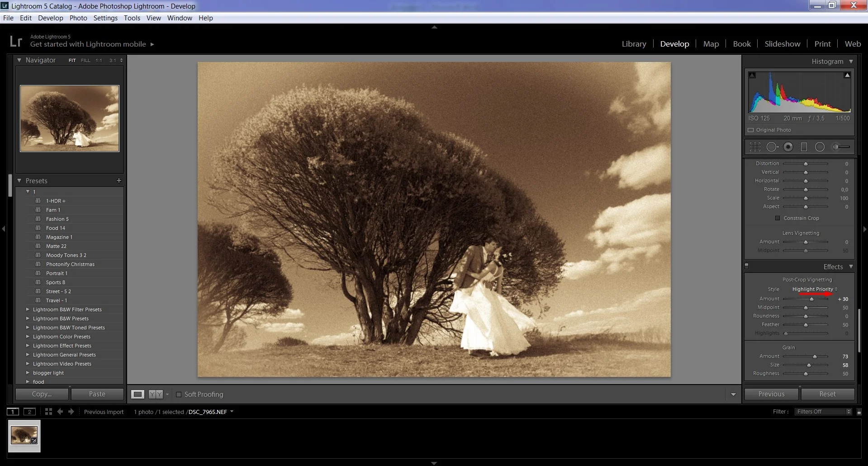Switch to the Library module

[x=634, y=44]
